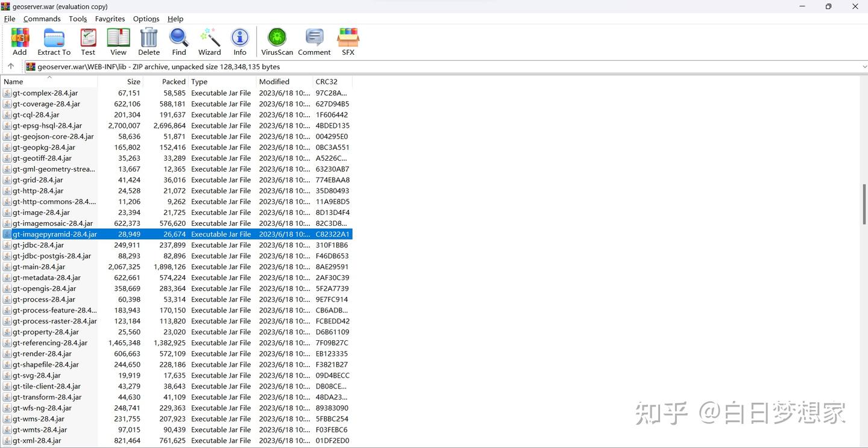
Task: Open the Favorites menu
Action: pyautogui.click(x=109, y=19)
